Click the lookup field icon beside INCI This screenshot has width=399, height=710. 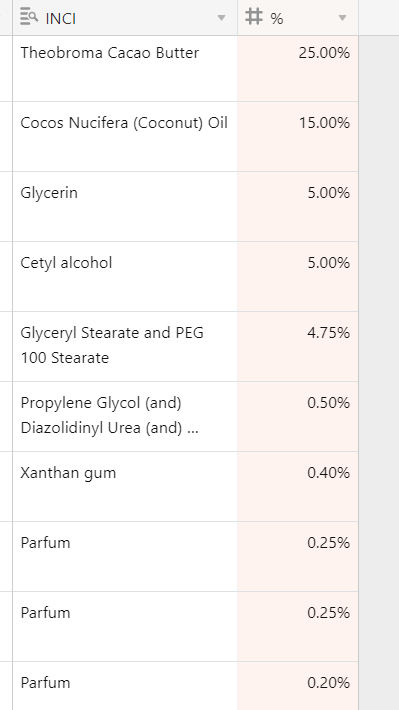click(29, 17)
